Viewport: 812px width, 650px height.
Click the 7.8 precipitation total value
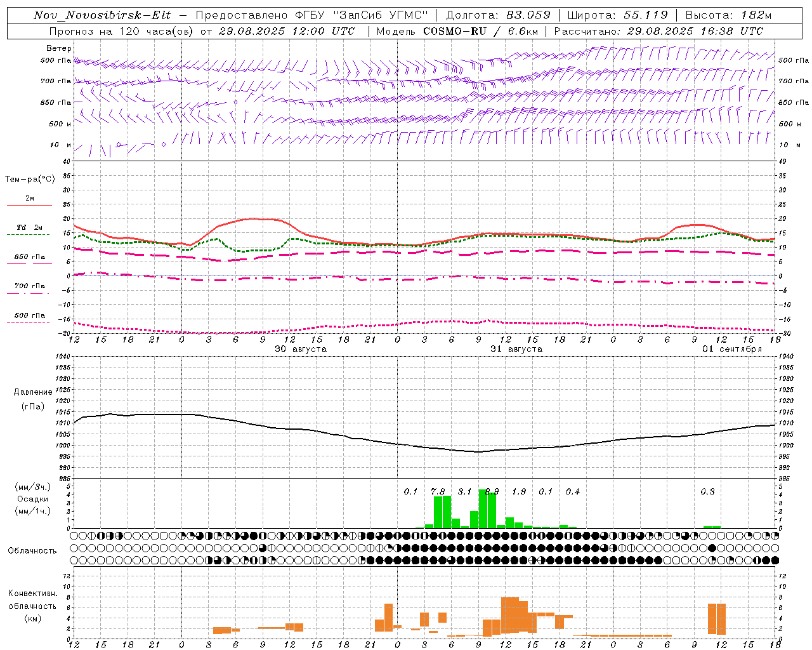(438, 491)
